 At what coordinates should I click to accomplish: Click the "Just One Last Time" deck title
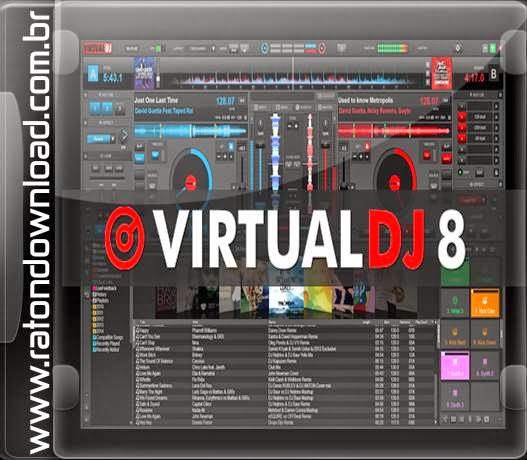[156, 100]
